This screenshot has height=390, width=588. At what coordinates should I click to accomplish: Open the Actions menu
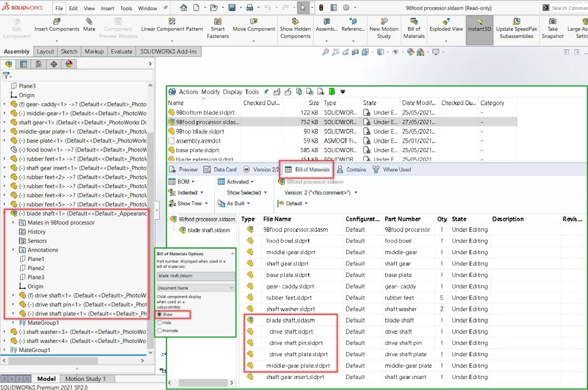188,92
